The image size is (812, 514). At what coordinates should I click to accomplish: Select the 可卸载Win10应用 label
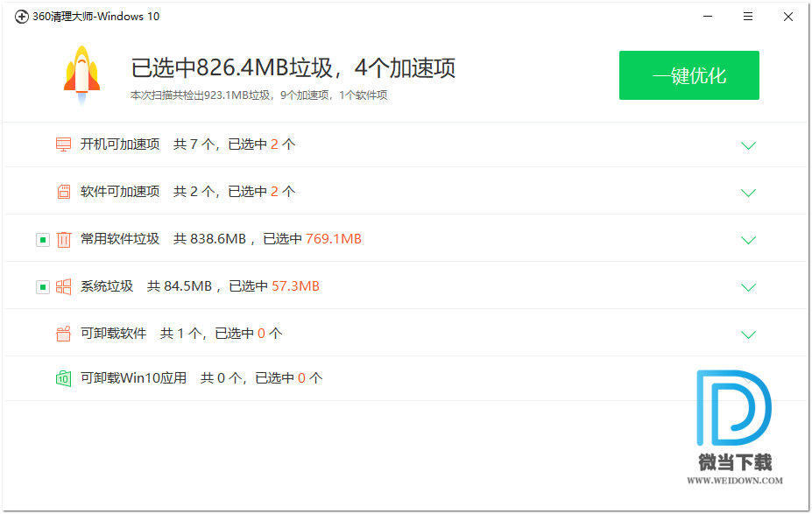point(133,378)
